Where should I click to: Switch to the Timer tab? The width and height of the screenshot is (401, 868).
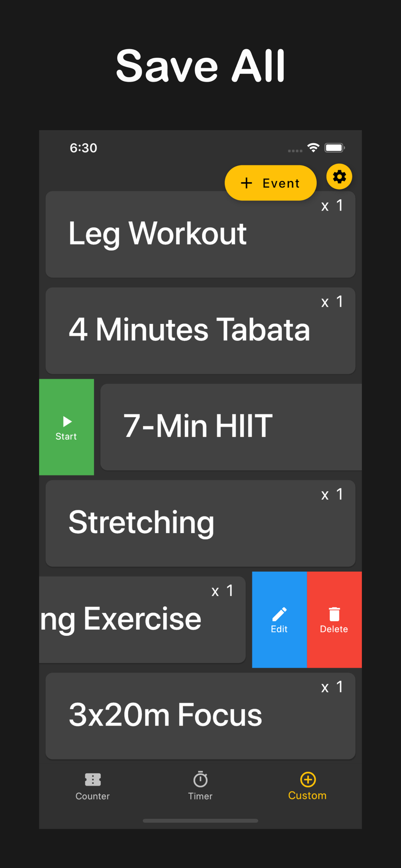(200, 786)
